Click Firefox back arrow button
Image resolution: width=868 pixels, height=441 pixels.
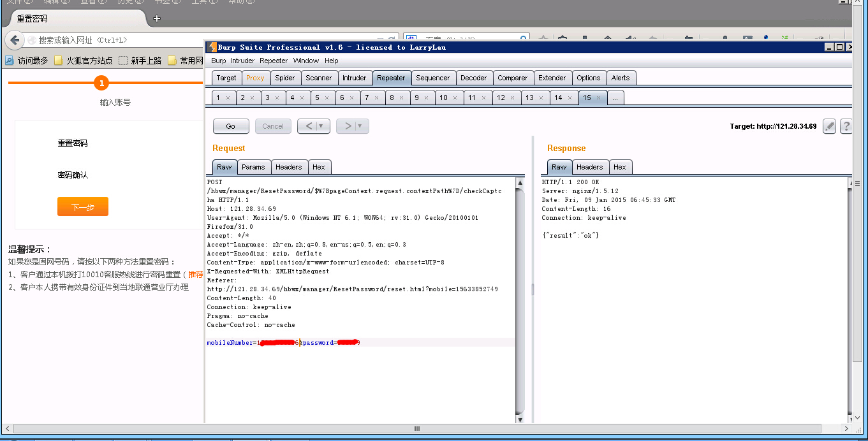click(15, 40)
